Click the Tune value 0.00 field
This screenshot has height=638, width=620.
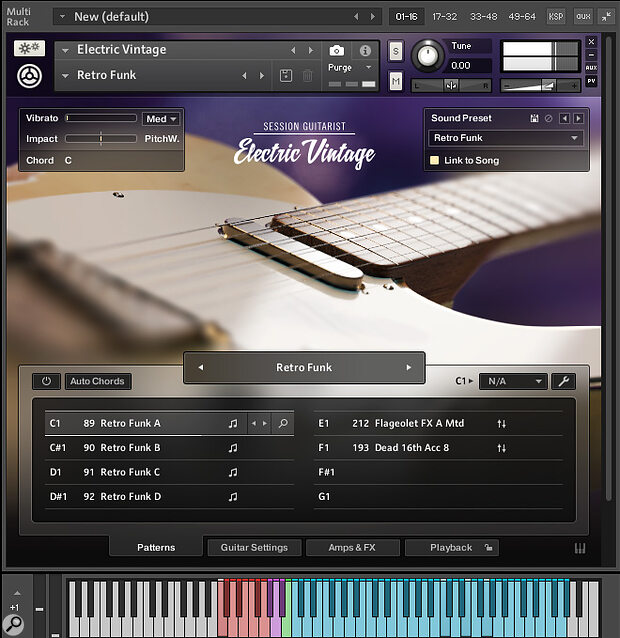[x=469, y=66]
